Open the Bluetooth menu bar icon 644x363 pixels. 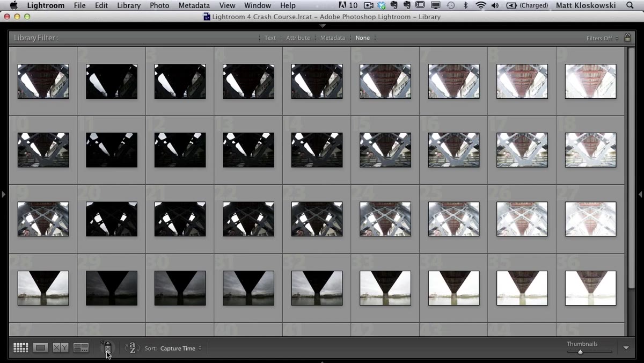point(465,5)
